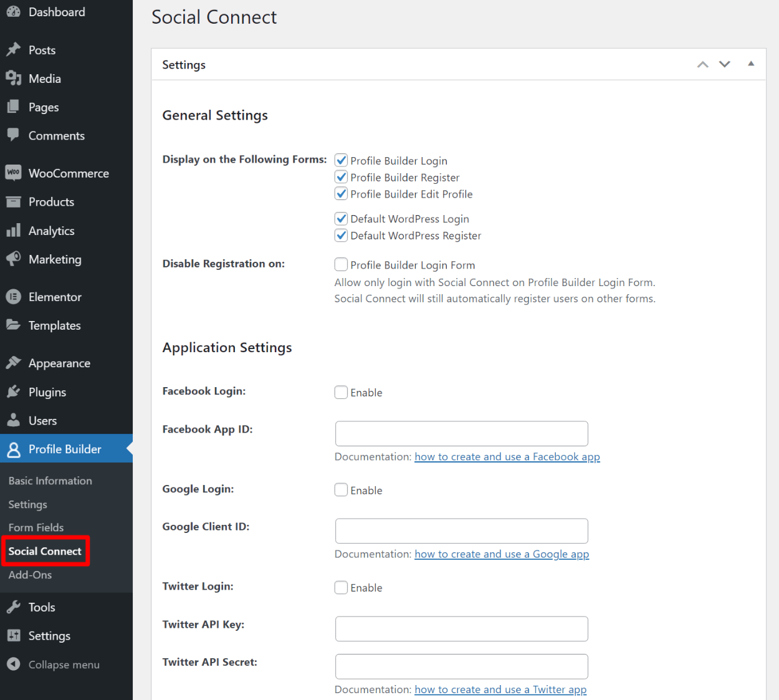Click the Products archive box icon
This screenshot has height=700, width=779.
[x=13, y=201]
